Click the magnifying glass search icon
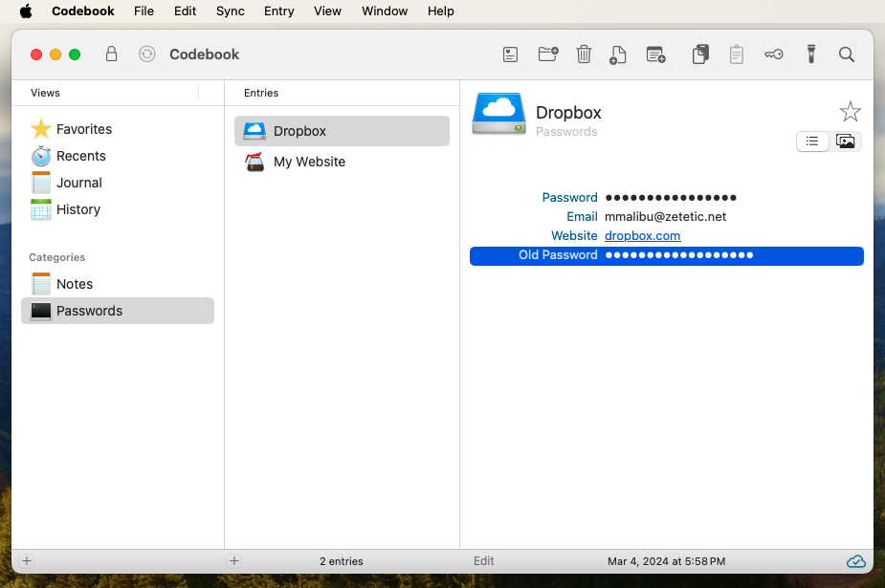Screen dimensions: 885x588 pos(846,54)
